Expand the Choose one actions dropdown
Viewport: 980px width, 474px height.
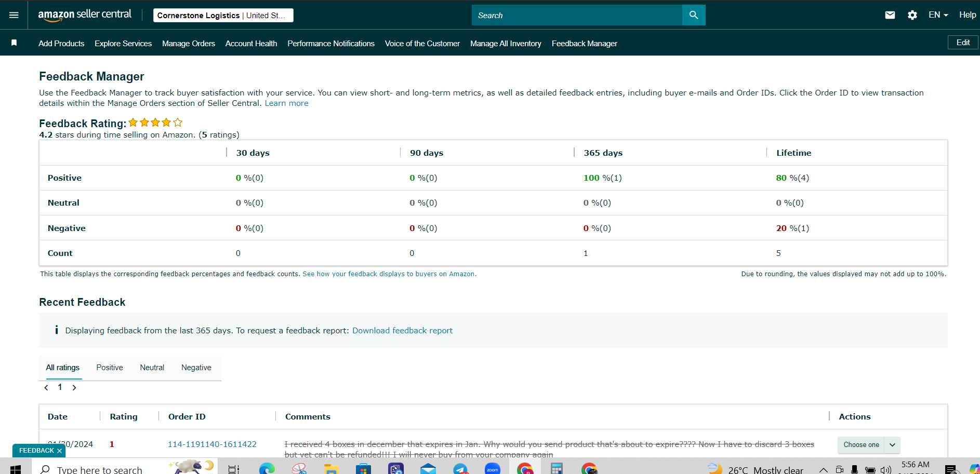point(869,445)
